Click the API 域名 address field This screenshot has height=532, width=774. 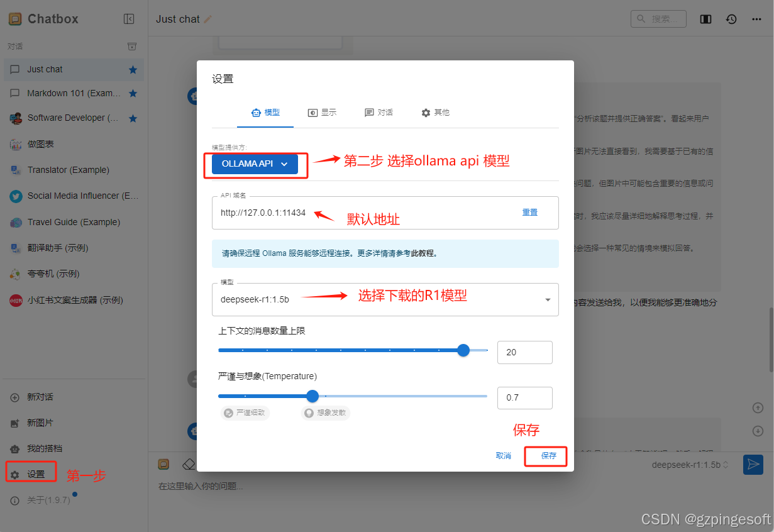click(x=365, y=213)
